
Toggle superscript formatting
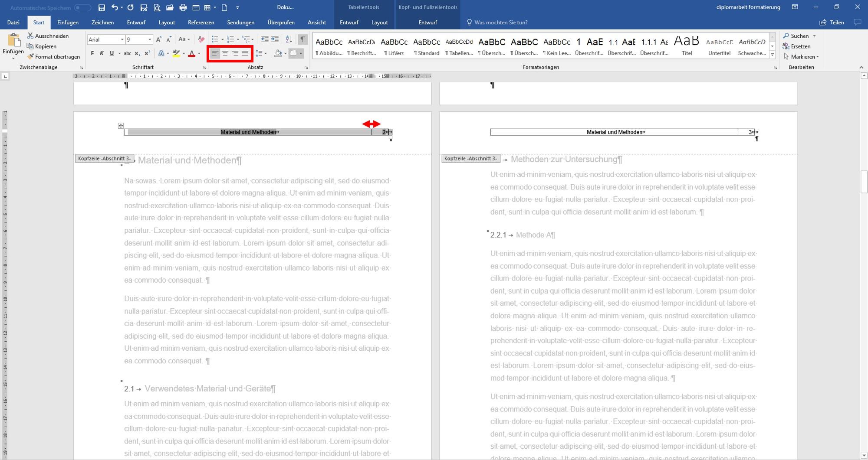(147, 53)
